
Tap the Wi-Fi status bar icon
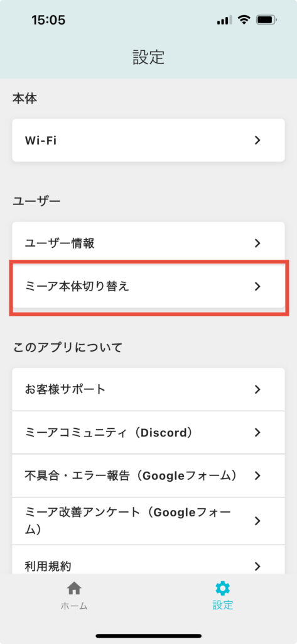pos(245,19)
